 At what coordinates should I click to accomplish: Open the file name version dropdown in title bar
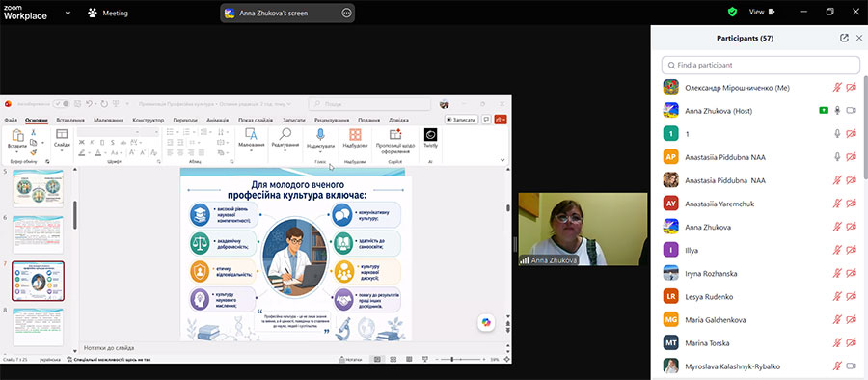(x=290, y=103)
